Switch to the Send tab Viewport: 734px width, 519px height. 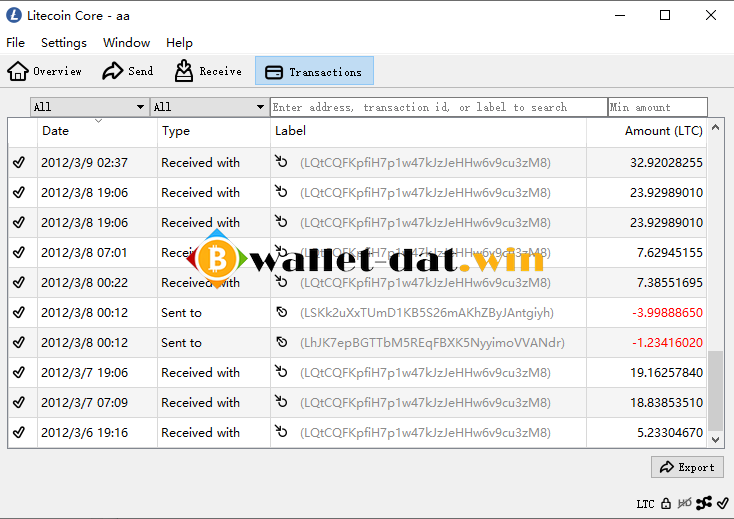pyautogui.click(x=127, y=71)
